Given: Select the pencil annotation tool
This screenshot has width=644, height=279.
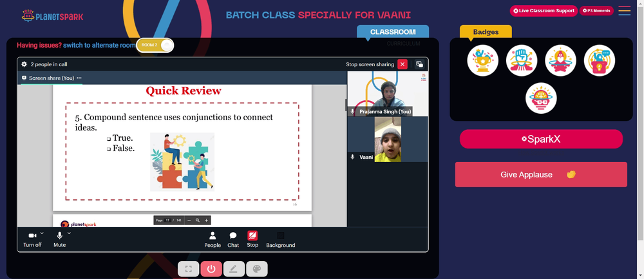Looking at the screenshot, I should pyautogui.click(x=234, y=269).
